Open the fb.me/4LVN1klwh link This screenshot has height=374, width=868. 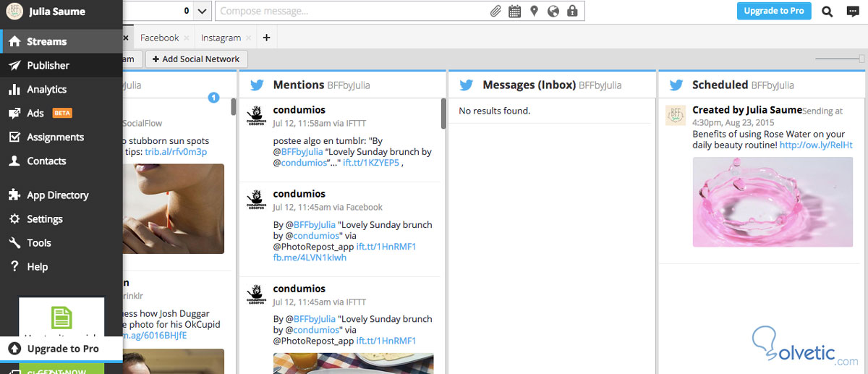(310, 258)
